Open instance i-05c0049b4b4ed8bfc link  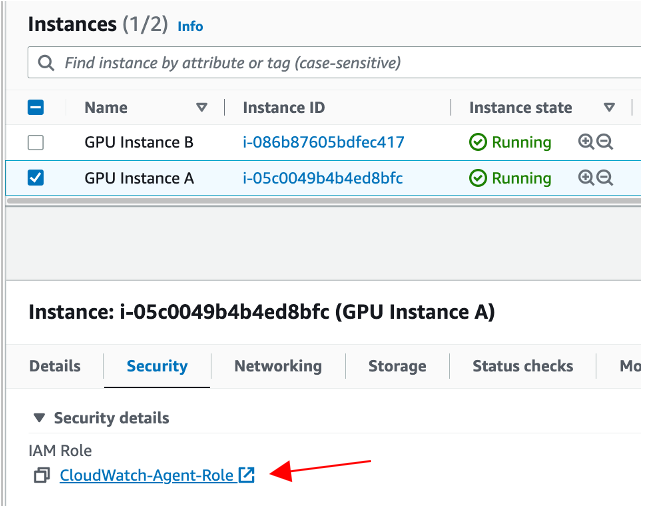coord(323,178)
